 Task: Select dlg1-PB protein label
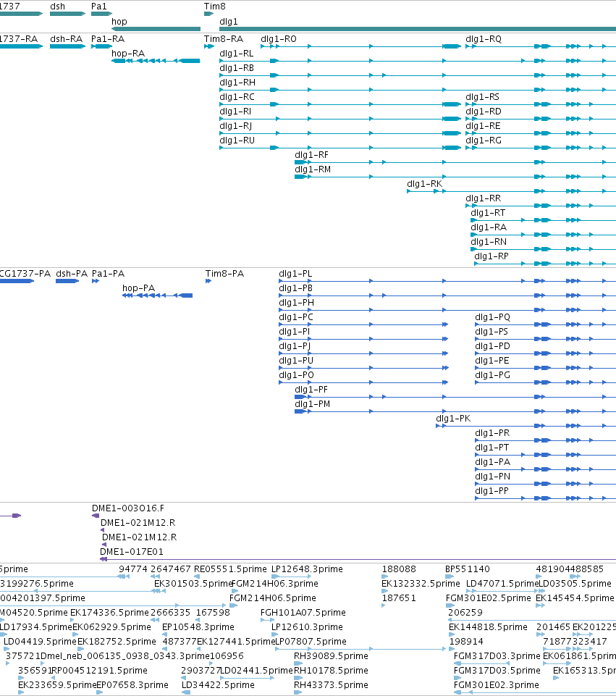(296, 288)
